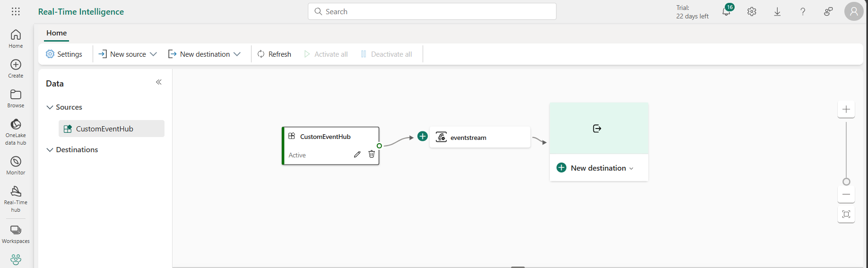Viewport: 868px width, 268px height.
Task: Click the download icon in header
Action: [777, 11]
